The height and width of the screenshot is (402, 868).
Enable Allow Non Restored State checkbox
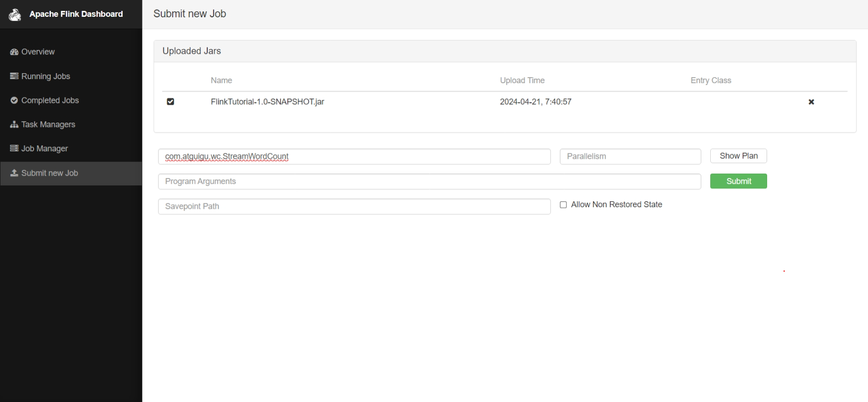pos(563,205)
